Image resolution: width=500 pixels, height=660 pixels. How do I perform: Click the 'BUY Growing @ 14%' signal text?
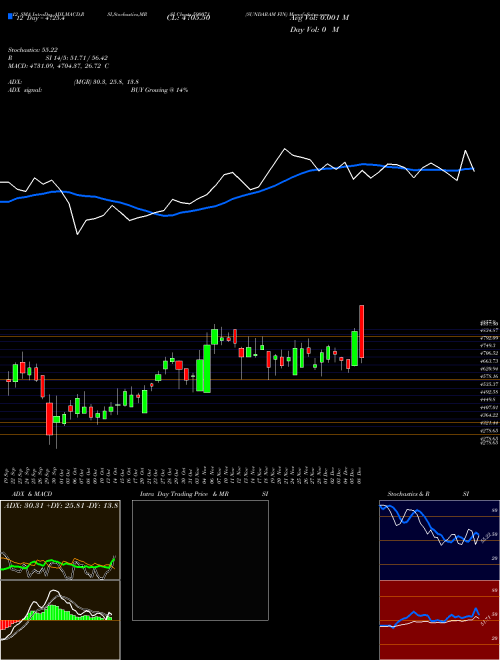pos(159,90)
